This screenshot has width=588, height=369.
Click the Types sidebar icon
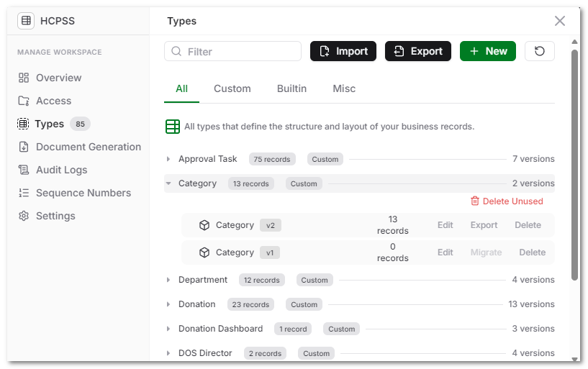(x=23, y=124)
